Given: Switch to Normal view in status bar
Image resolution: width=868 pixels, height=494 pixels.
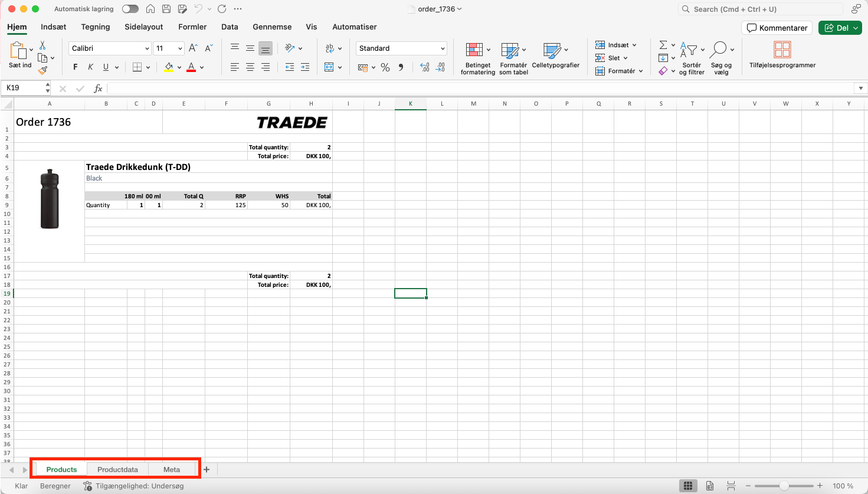Looking at the screenshot, I should click(687, 486).
